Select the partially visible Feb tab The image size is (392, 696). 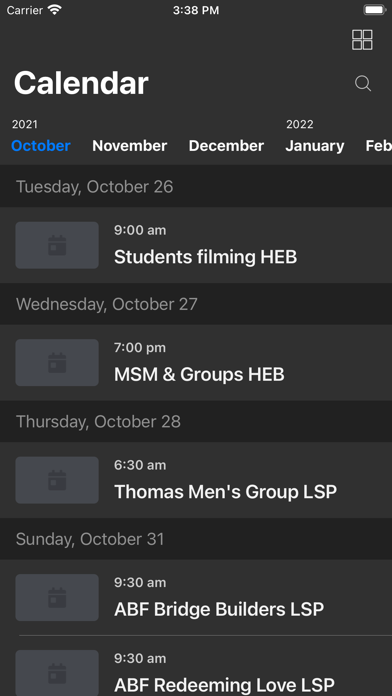click(x=379, y=146)
